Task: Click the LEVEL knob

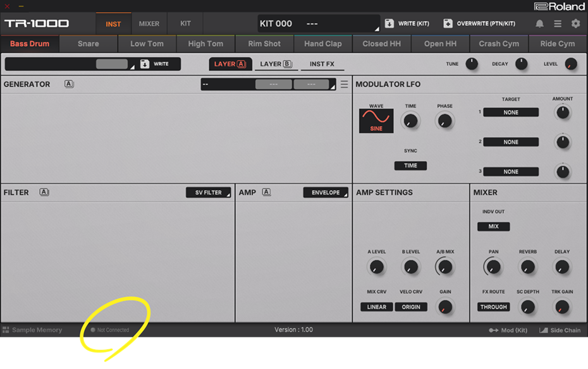Action: pyautogui.click(x=571, y=64)
